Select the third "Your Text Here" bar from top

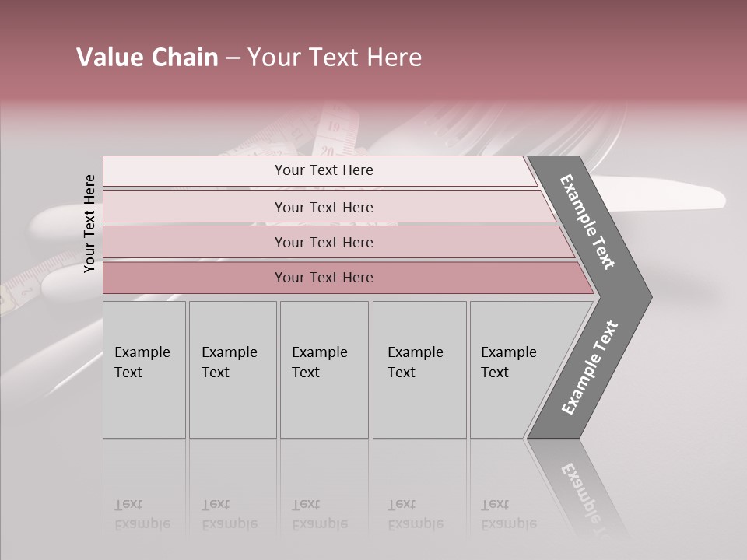click(x=323, y=242)
